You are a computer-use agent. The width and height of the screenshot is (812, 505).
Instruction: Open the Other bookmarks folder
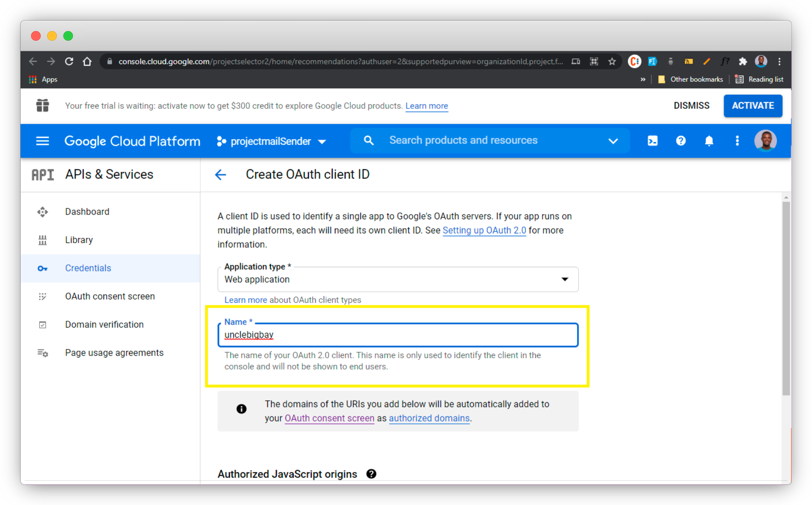click(x=690, y=79)
